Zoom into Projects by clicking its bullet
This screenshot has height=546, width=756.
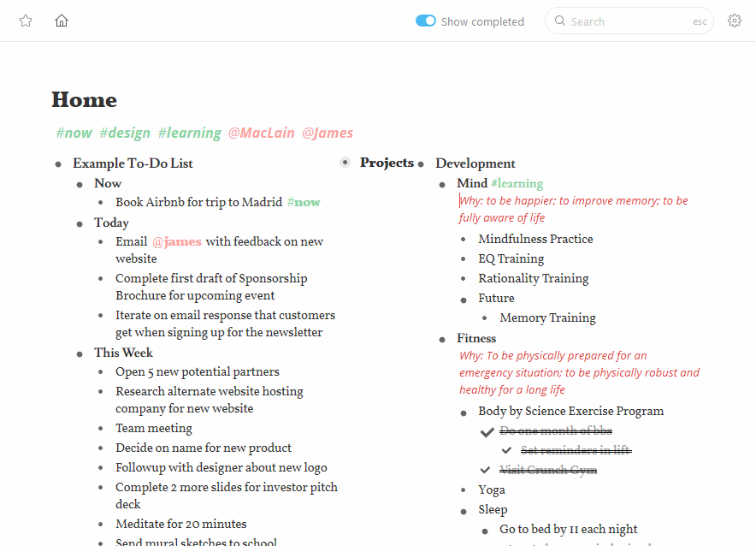tap(345, 162)
